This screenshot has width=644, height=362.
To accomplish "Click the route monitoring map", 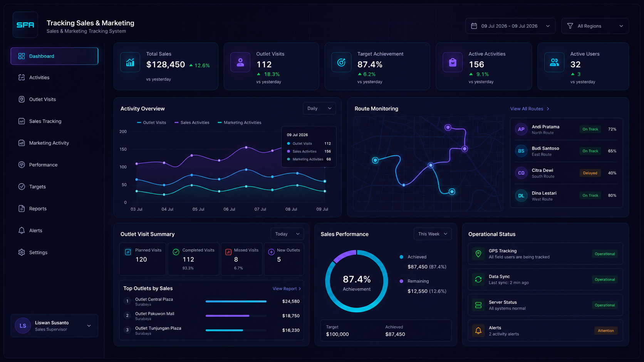I will (428, 164).
